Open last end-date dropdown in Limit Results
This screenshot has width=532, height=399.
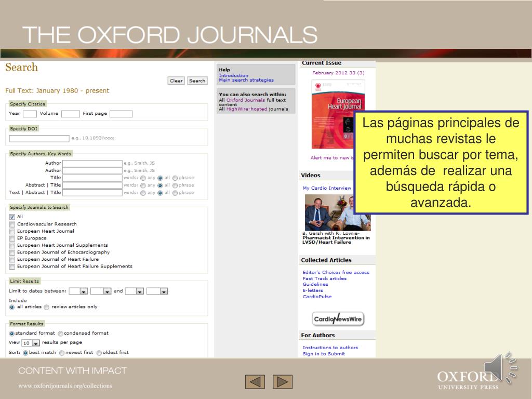point(157,291)
